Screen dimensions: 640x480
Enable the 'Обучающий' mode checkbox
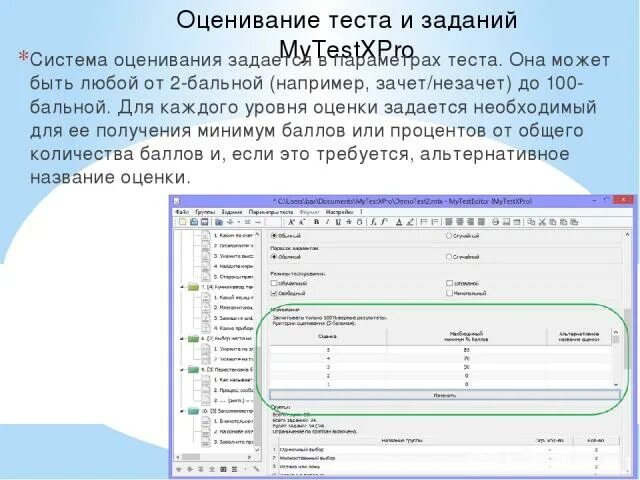click(274, 283)
